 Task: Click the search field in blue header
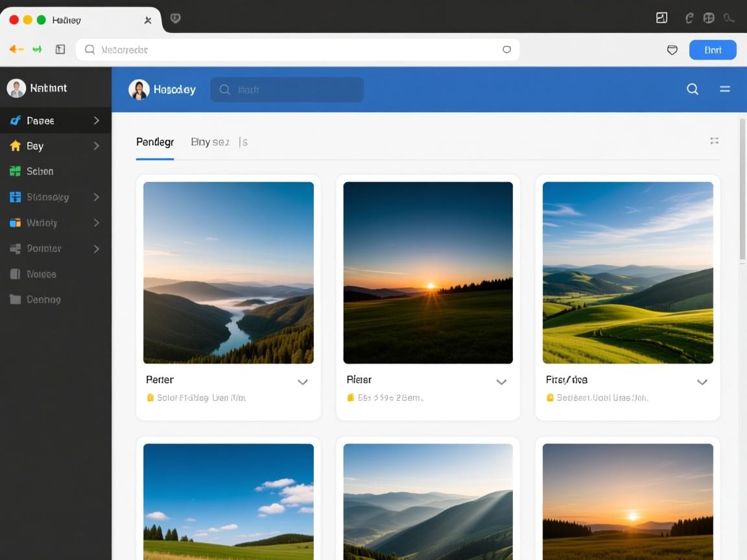coord(287,89)
